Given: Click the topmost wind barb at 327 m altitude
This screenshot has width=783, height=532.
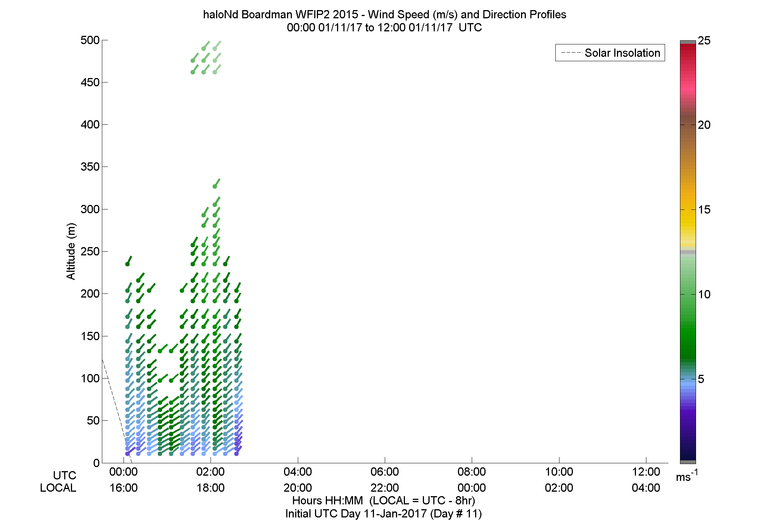Looking at the screenshot, I should click(217, 183).
